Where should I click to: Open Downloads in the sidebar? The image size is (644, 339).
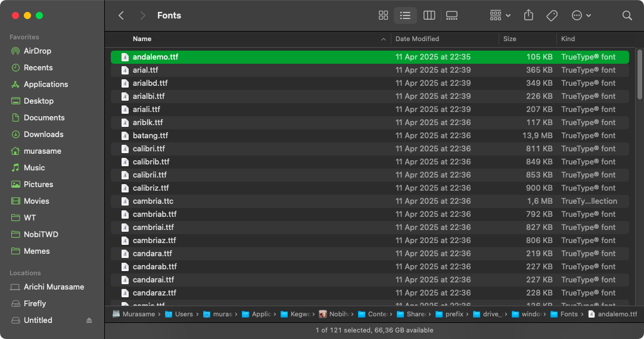[x=43, y=134]
